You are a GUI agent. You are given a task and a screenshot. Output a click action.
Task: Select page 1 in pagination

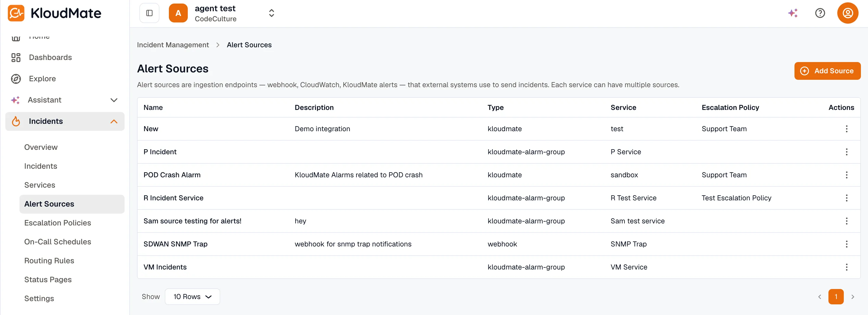pyautogui.click(x=836, y=296)
